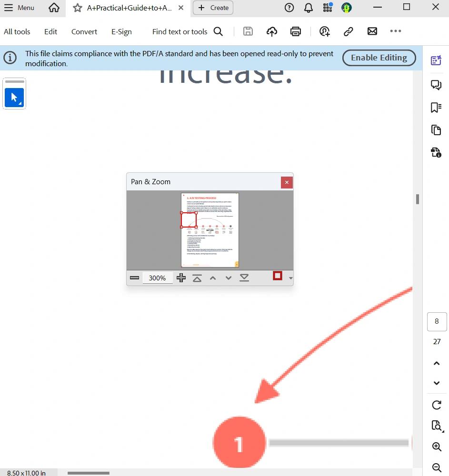This screenshot has height=476, width=449.
Task: Open the Standards info panel
Action: [x=436, y=152]
